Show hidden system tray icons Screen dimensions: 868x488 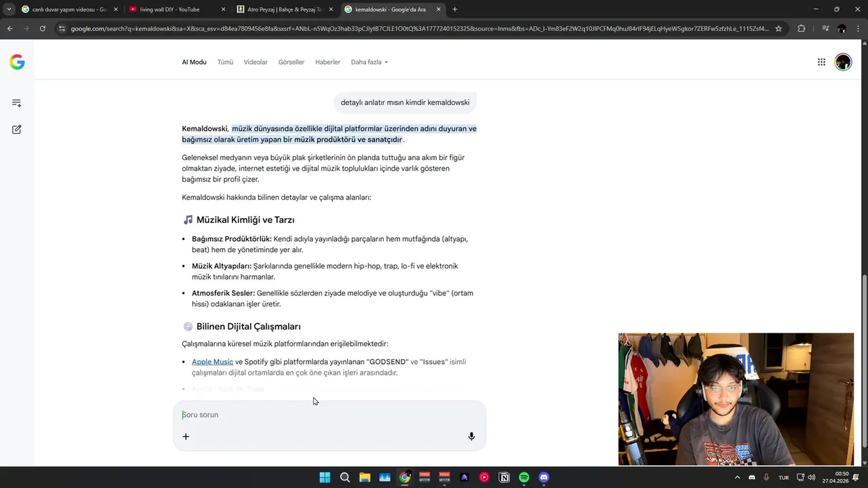(x=737, y=477)
